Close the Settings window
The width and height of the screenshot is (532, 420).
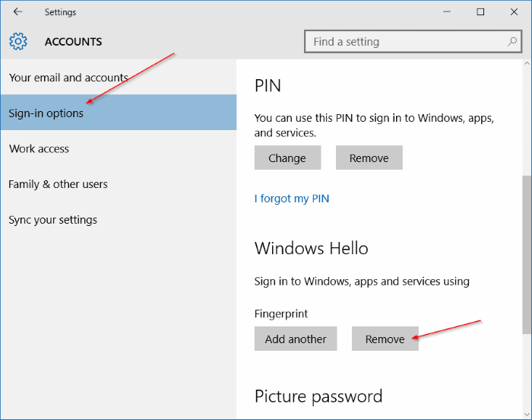pyautogui.click(x=515, y=12)
